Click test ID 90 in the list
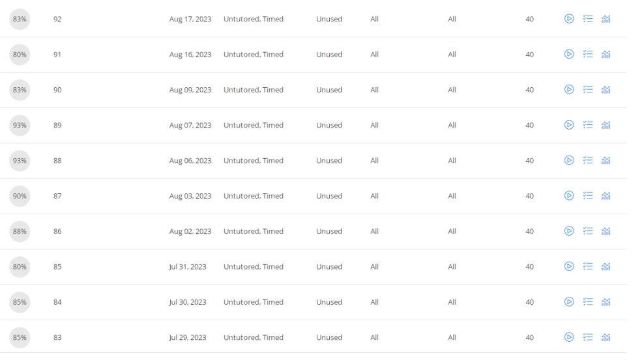644x360 pixels. click(x=57, y=90)
